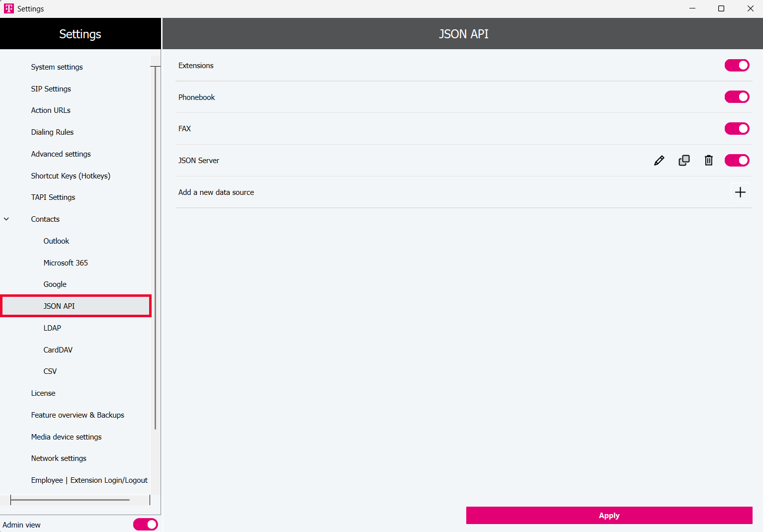The width and height of the screenshot is (763, 532).
Task: Edit the JSON Server data source
Action: click(x=659, y=161)
